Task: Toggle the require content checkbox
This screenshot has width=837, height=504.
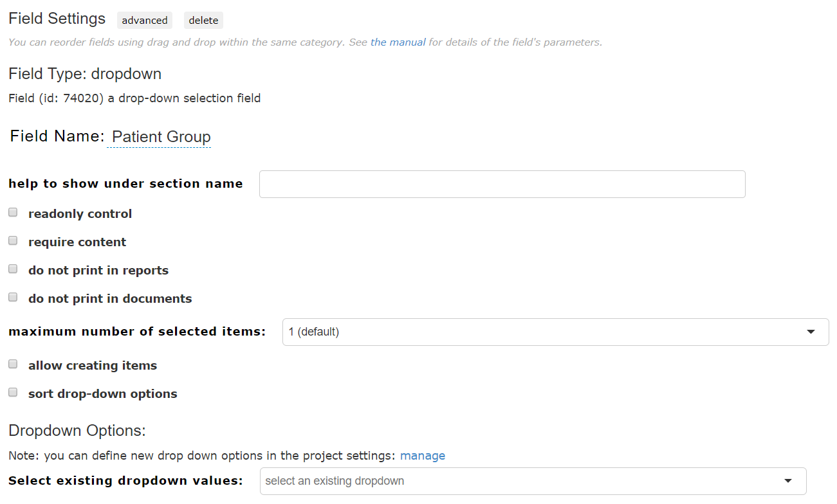Action: 13,240
